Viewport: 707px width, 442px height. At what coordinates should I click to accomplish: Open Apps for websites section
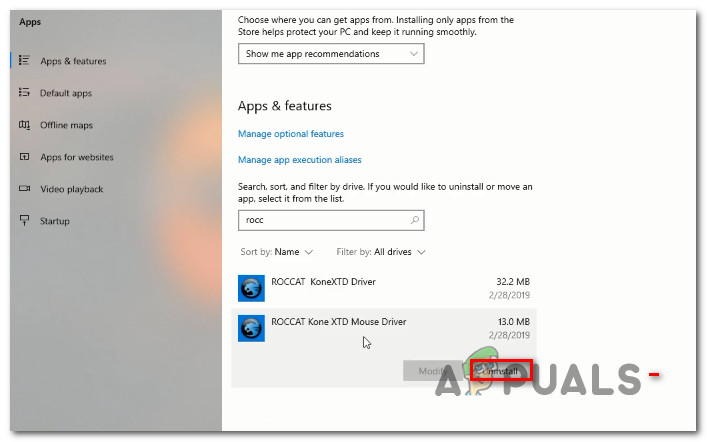77,157
